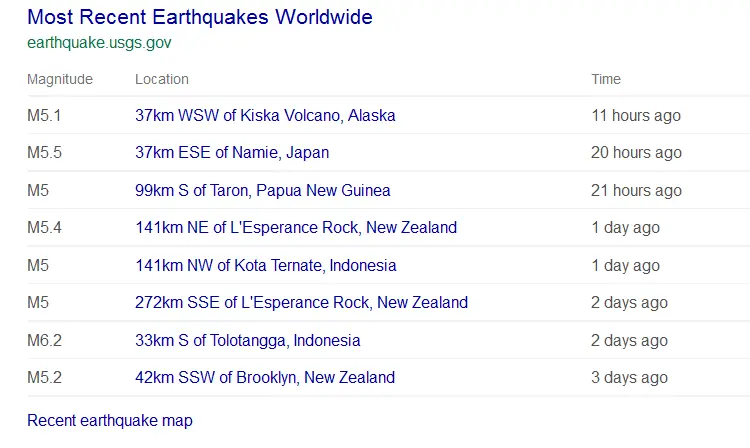Click the Magnitude column header
This screenshot has height=448, width=750.
tap(60, 79)
